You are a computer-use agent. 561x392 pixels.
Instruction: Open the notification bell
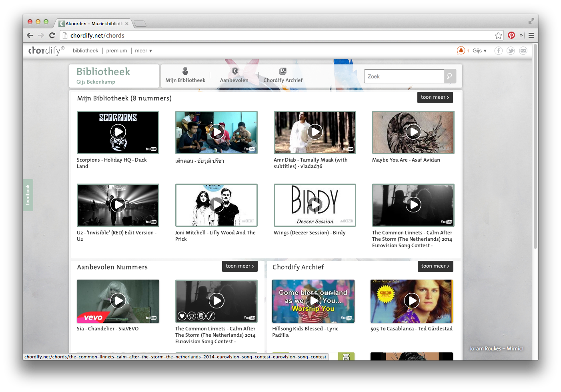coord(461,50)
